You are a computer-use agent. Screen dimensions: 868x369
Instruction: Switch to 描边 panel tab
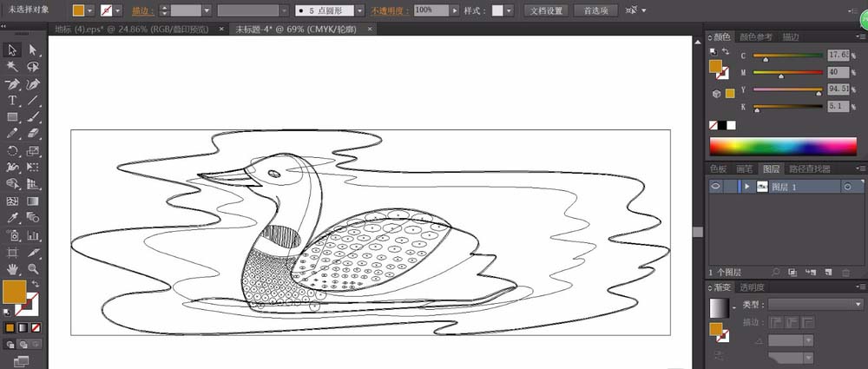[791, 37]
